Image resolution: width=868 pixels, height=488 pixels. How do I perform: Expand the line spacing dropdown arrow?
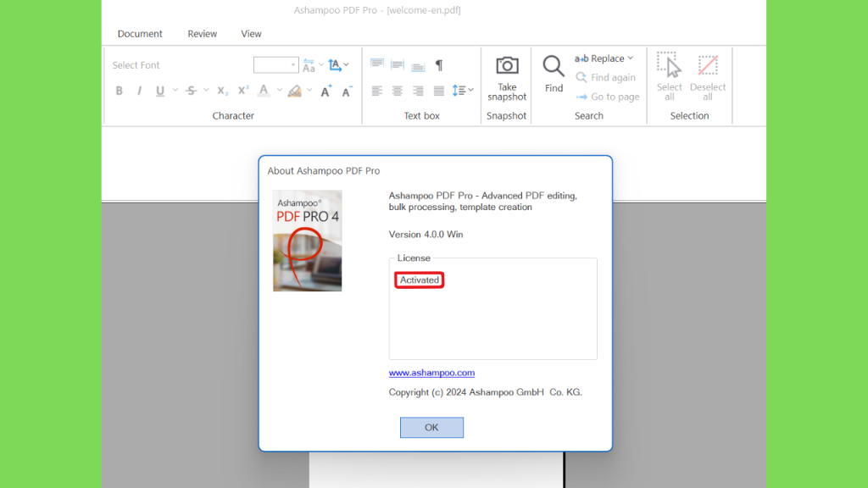[x=470, y=90]
